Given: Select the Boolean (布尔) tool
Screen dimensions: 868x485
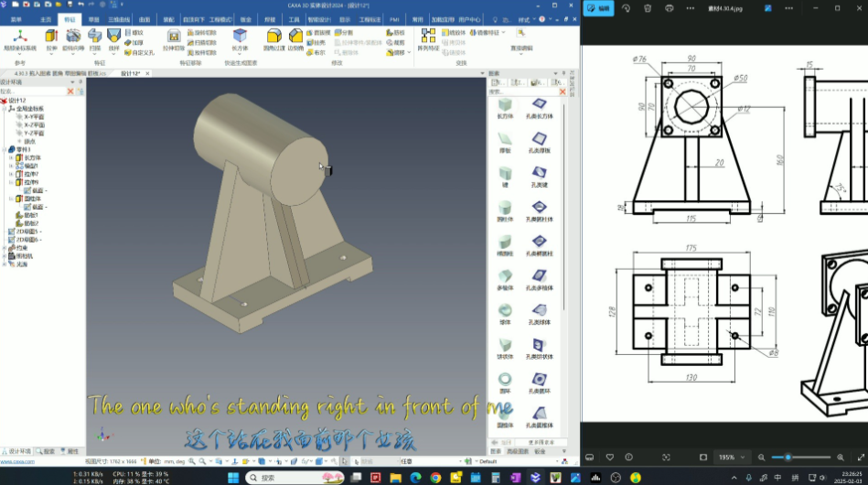Looking at the screenshot, I should [316, 52].
